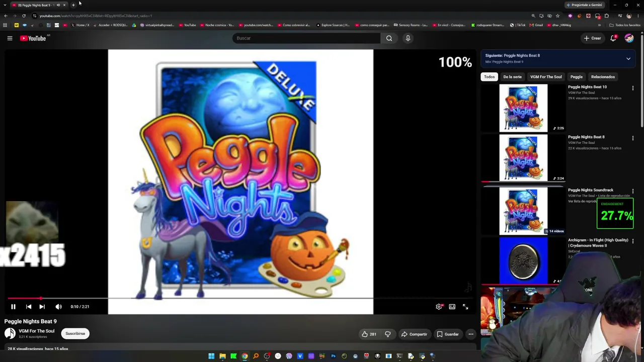644x362 pixels.
Task: Bookmark this page with the star icon
Action: coord(557,16)
